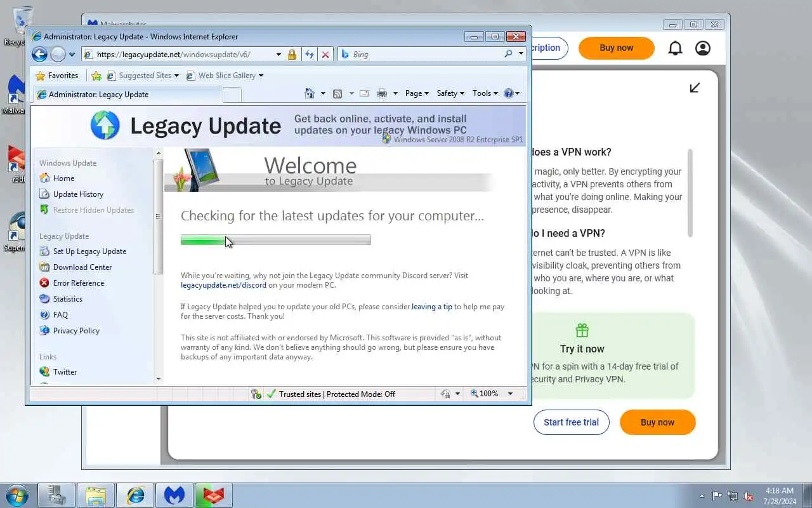This screenshot has height=508, width=812.
Task: Click the search magnifier icon
Action: click(508, 54)
